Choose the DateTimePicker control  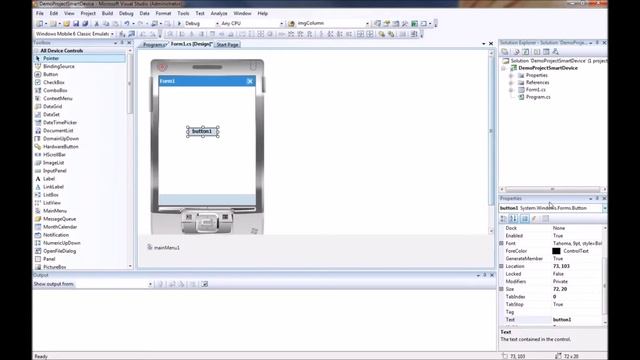point(60,122)
